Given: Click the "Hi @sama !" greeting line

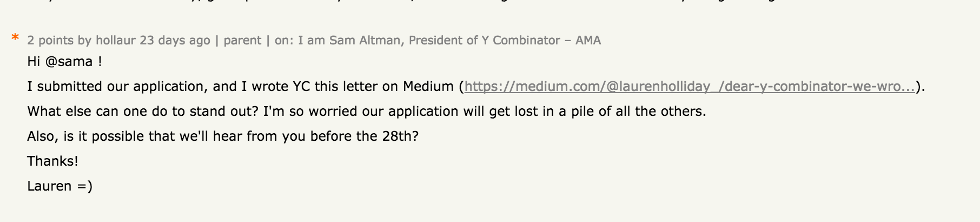Looking at the screenshot, I should [64, 62].
